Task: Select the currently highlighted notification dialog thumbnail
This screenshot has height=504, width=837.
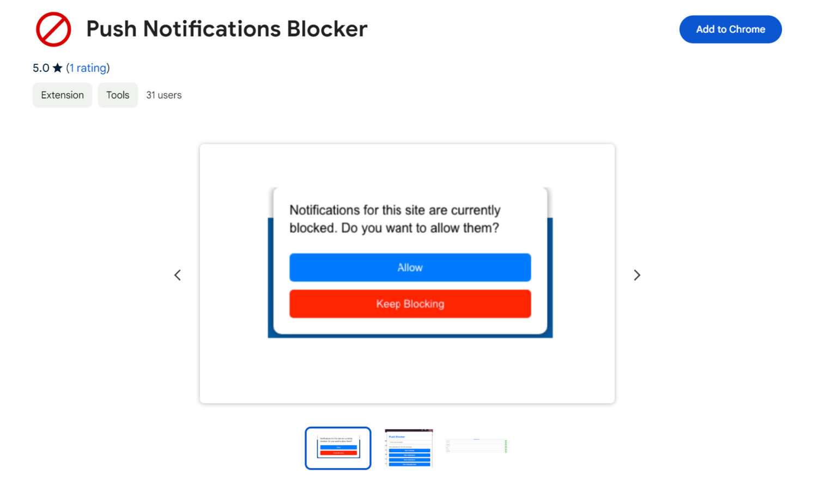Action: [x=338, y=448]
